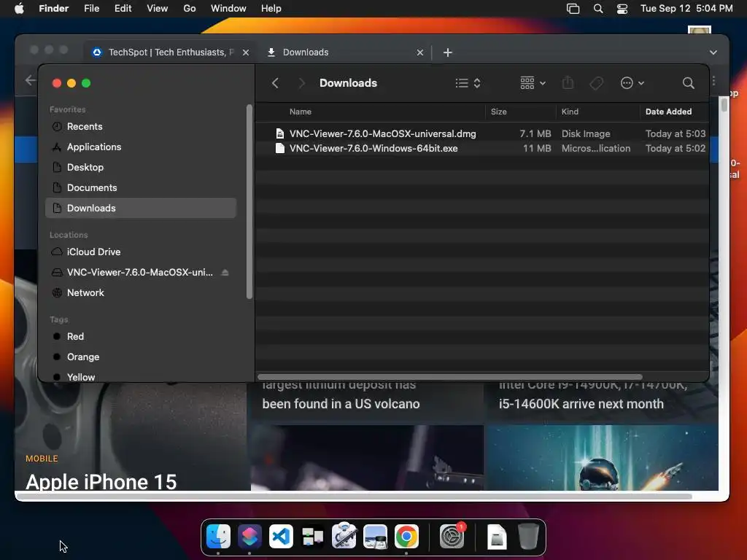Open Control Center in the menu bar
This screenshot has height=560, width=747.
tap(622, 9)
